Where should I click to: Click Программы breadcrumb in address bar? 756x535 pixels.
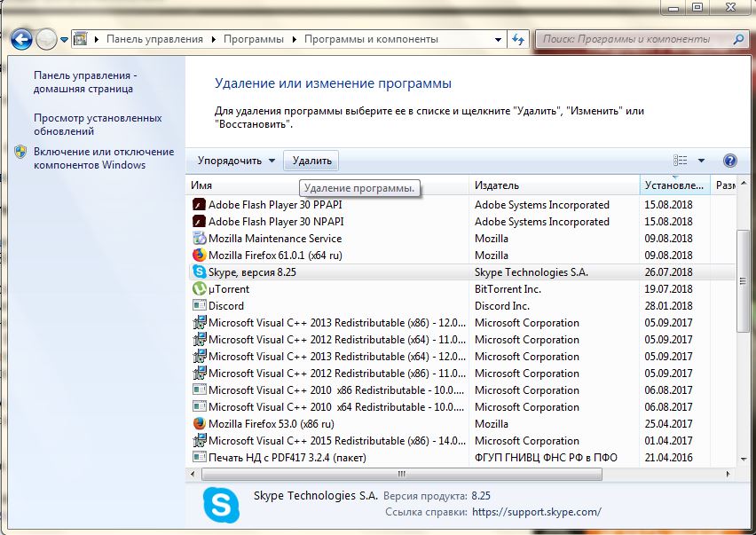pos(254,39)
